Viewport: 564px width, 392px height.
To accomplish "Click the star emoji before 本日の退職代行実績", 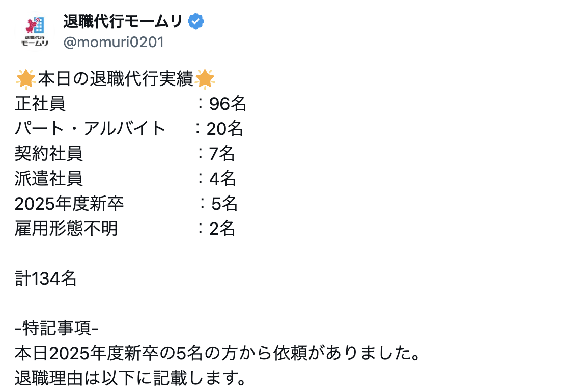I will [25, 79].
